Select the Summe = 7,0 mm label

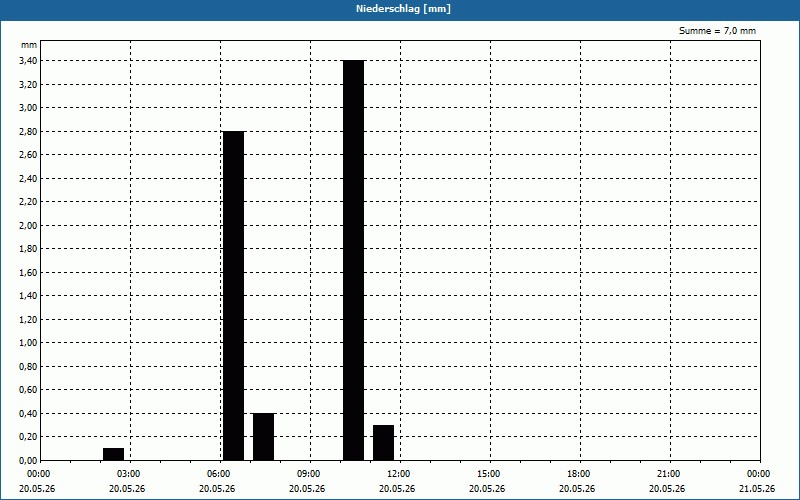(x=717, y=31)
